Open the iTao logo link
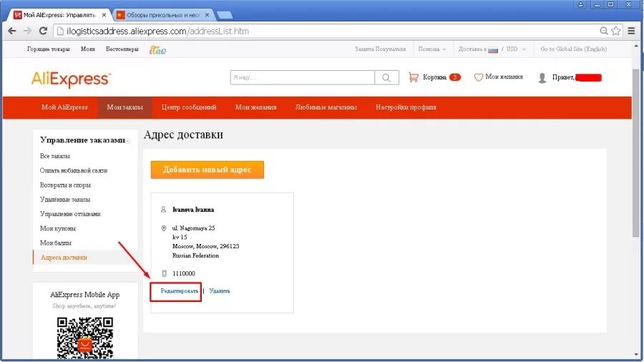The image size is (644, 362). click(x=157, y=49)
